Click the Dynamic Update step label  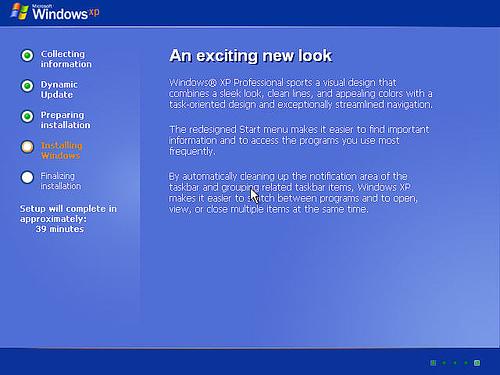point(59,90)
